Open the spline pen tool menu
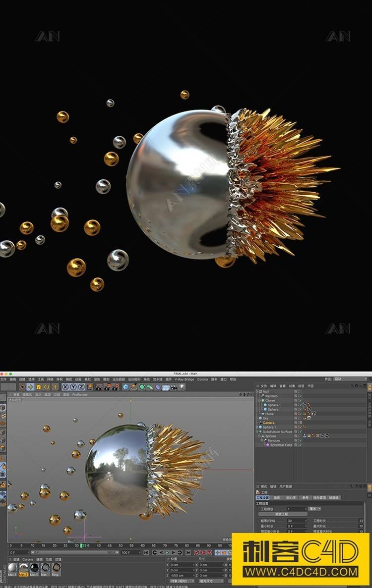 coord(134,387)
